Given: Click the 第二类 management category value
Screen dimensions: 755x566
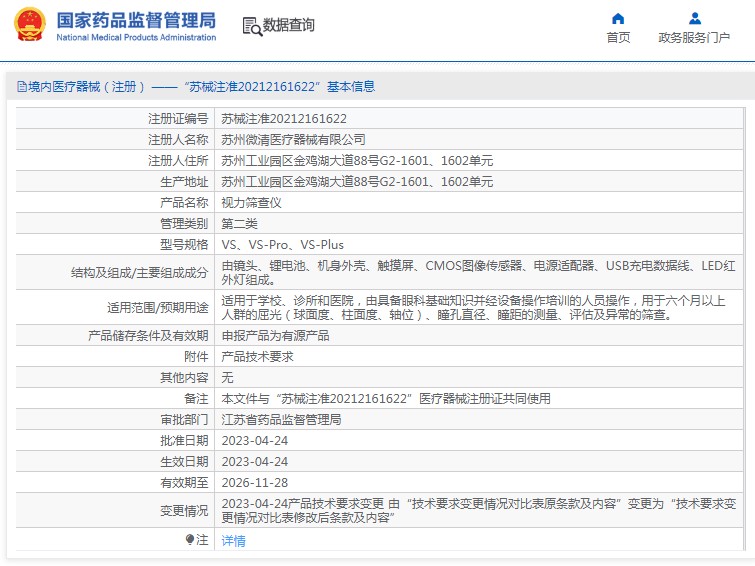Looking at the screenshot, I should coord(239,223).
